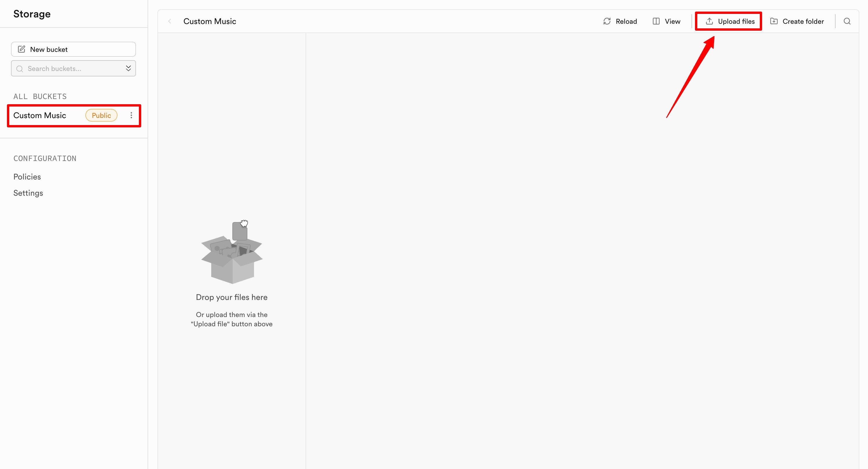
Task: Open the Policies configuration page
Action: click(x=27, y=177)
